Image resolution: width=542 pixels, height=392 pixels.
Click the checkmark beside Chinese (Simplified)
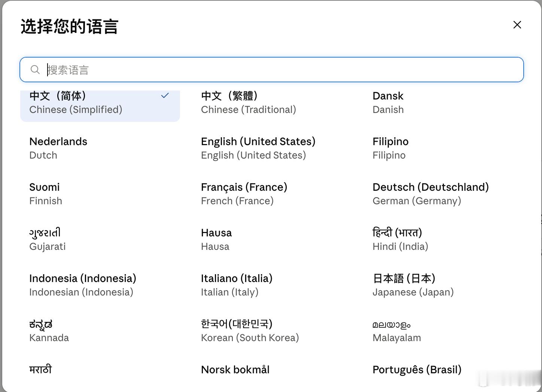pyautogui.click(x=165, y=96)
